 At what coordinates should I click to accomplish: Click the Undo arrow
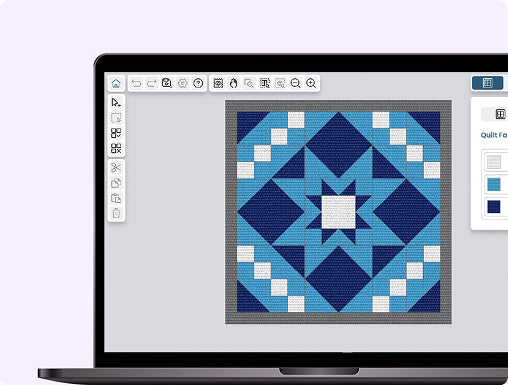(136, 83)
